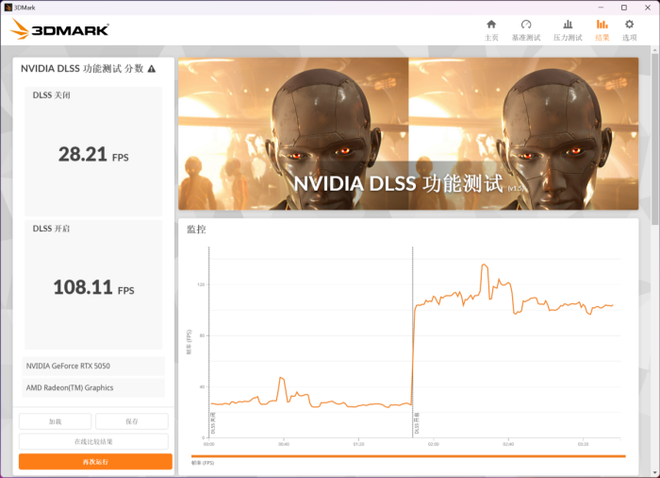The height and width of the screenshot is (478, 660).
Task: Click the 保存 save button
Action: point(132,422)
